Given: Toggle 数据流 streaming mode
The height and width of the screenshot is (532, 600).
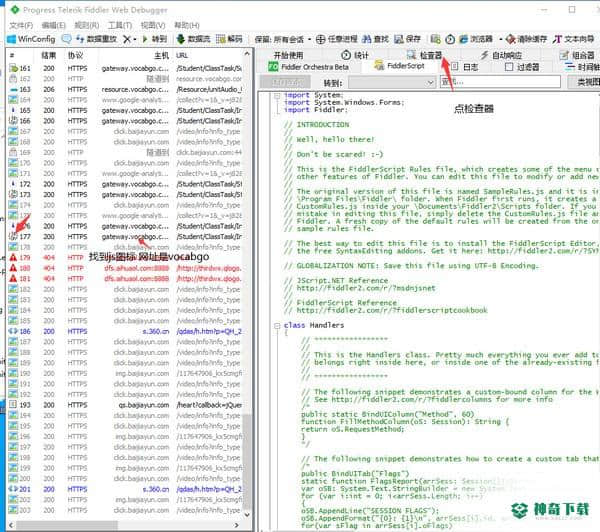Looking at the screenshot, I should 194,39.
